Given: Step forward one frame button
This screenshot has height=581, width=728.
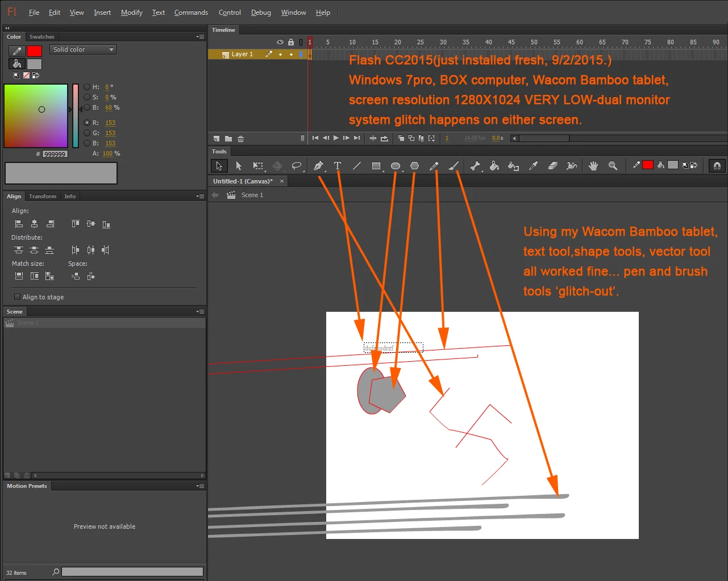Looking at the screenshot, I should point(346,138).
